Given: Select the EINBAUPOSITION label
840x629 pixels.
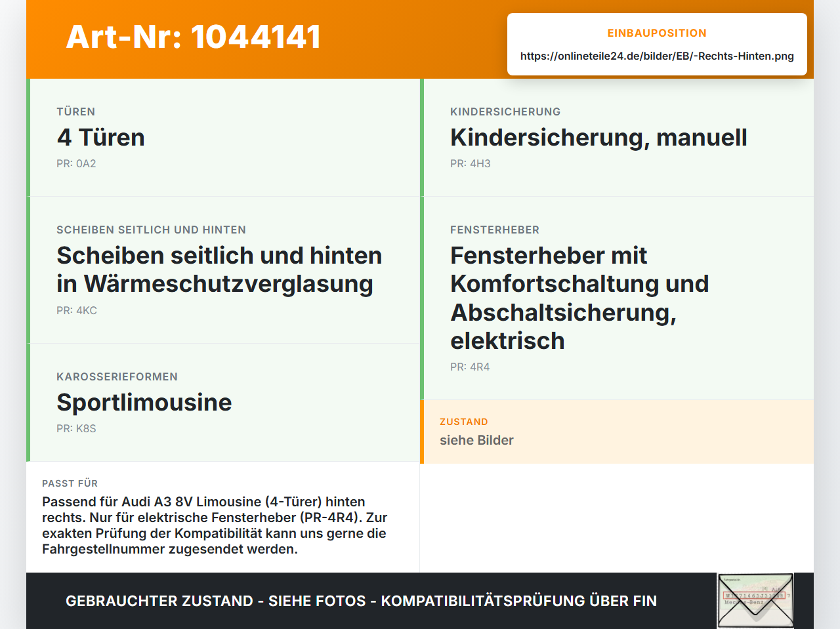Looking at the screenshot, I should pyautogui.click(x=657, y=33).
